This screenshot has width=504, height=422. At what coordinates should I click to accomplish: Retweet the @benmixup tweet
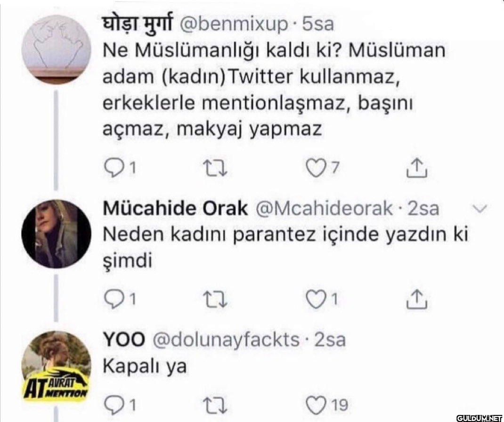click(217, 168)
